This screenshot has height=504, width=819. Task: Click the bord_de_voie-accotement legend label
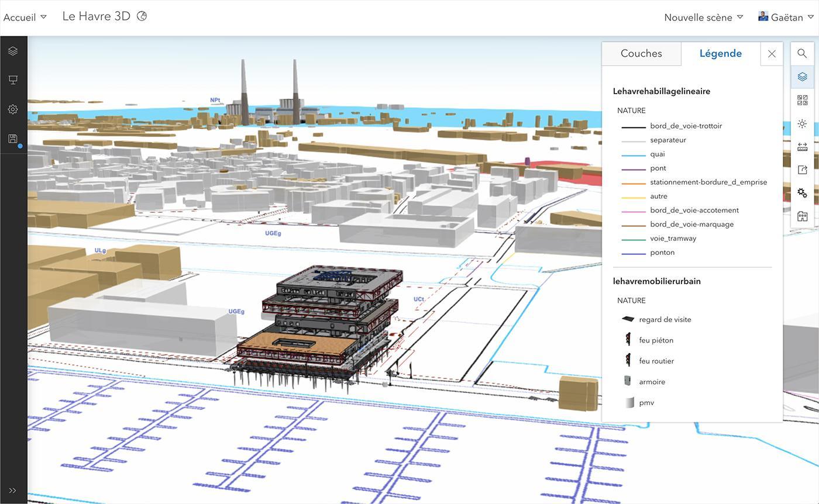(694, 210)
